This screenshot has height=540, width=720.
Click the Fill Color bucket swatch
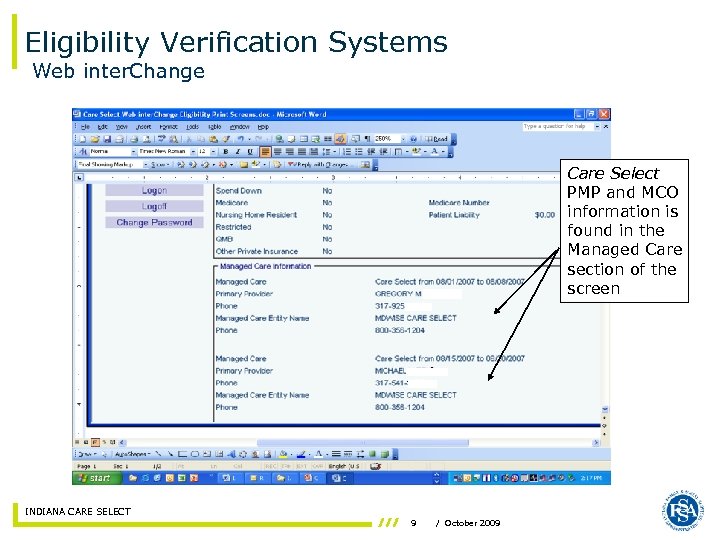pyautogui.click(x=283, y=455)
